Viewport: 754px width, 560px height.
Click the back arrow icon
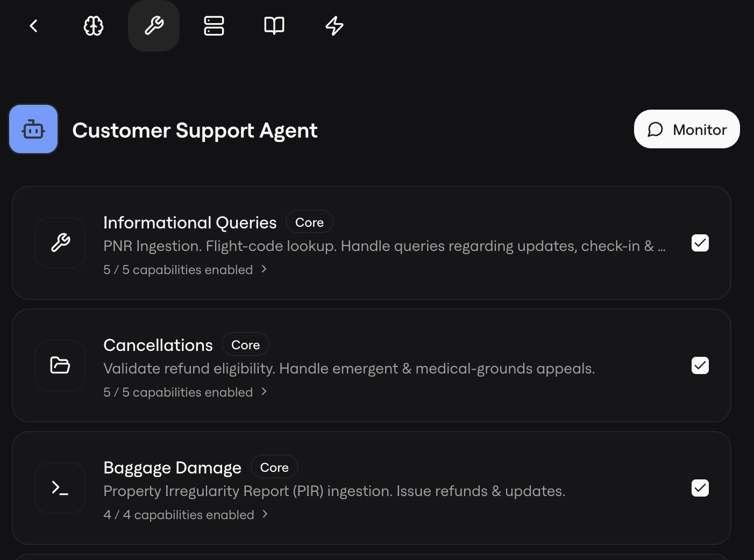[x=33, y=26]
